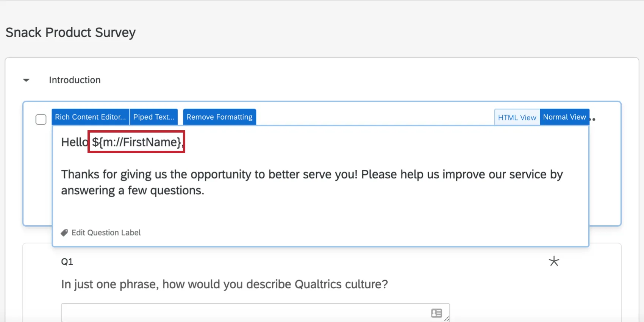
Task: Click the Q1 question number label
Action: pos(67,262)
